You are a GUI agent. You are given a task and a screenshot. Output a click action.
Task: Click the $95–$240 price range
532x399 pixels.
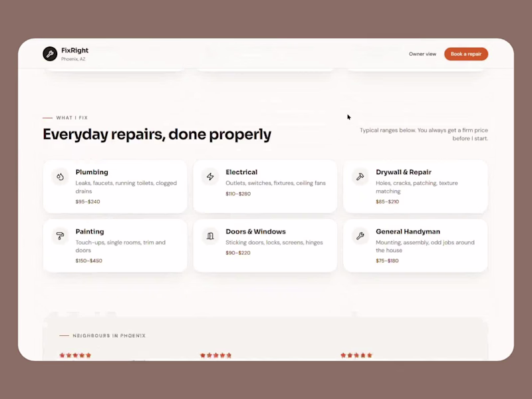click(88, 201)
